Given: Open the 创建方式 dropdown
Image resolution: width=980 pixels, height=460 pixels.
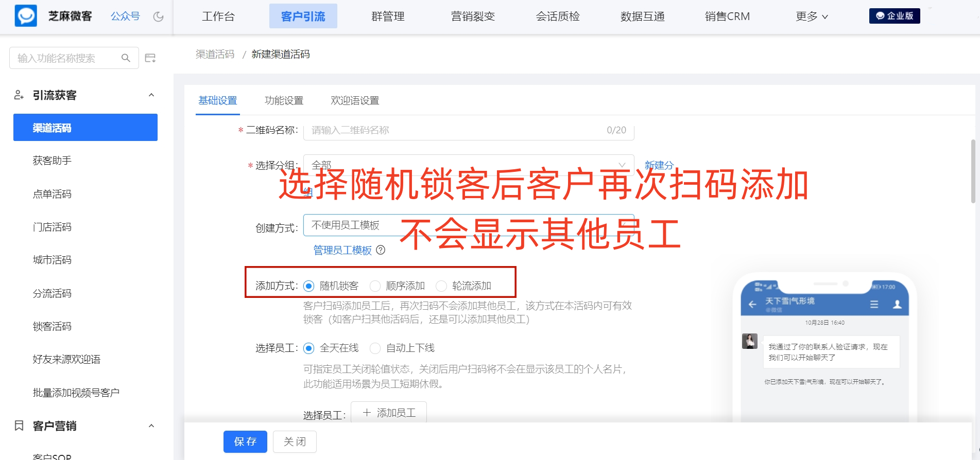Looking at the screenshot, I should click(469, 225).
